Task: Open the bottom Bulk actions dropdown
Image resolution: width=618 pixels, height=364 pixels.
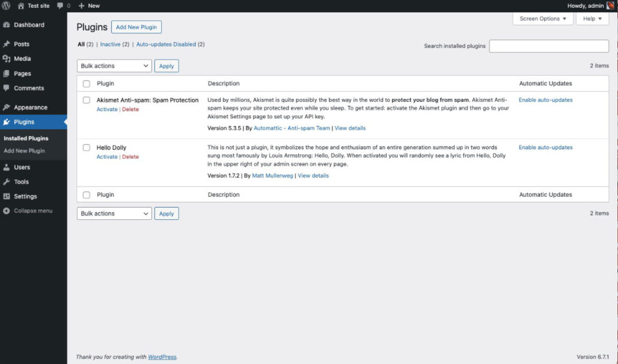Action: click(x=114, y=213)
